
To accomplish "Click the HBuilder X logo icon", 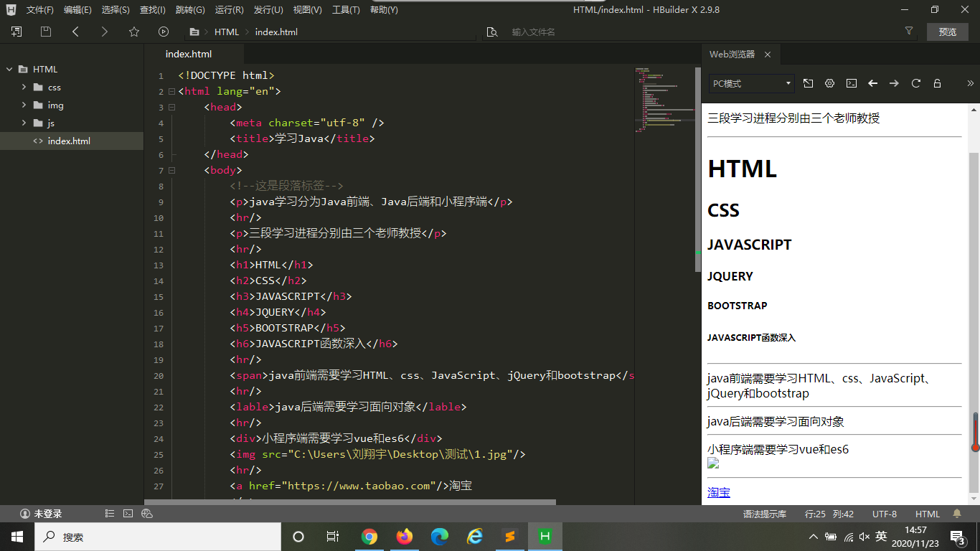I will point(11,9).
